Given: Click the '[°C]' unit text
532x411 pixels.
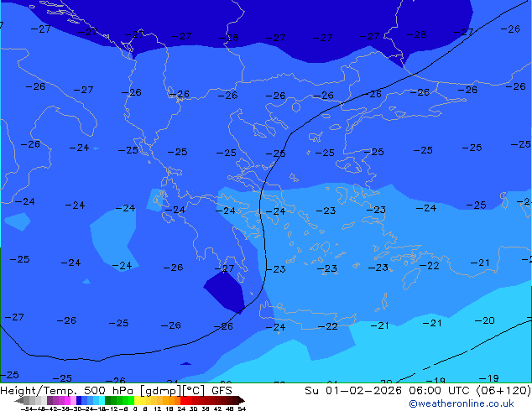Looking at the screenshot, I should 194,391.
